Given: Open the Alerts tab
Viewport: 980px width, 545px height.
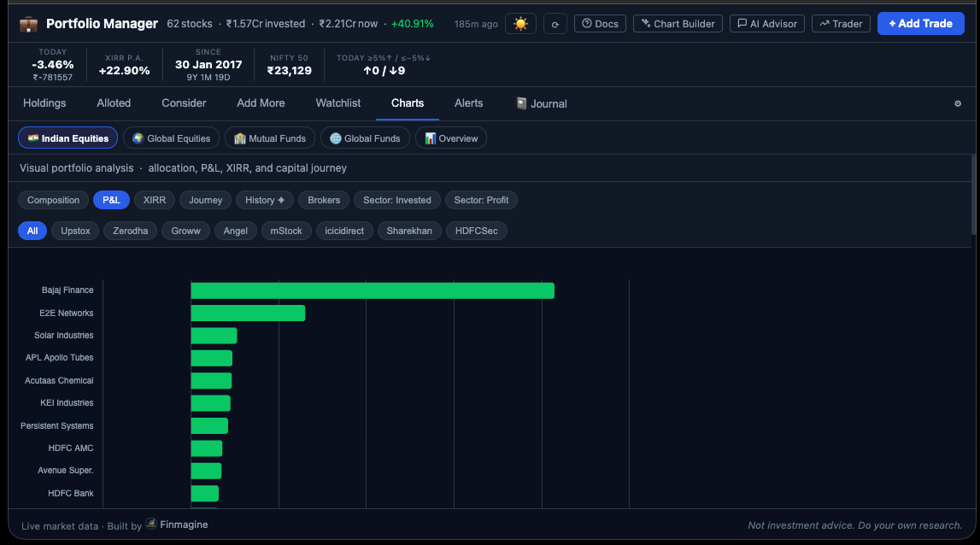Looking at the screenshot, I should [469, 103].
